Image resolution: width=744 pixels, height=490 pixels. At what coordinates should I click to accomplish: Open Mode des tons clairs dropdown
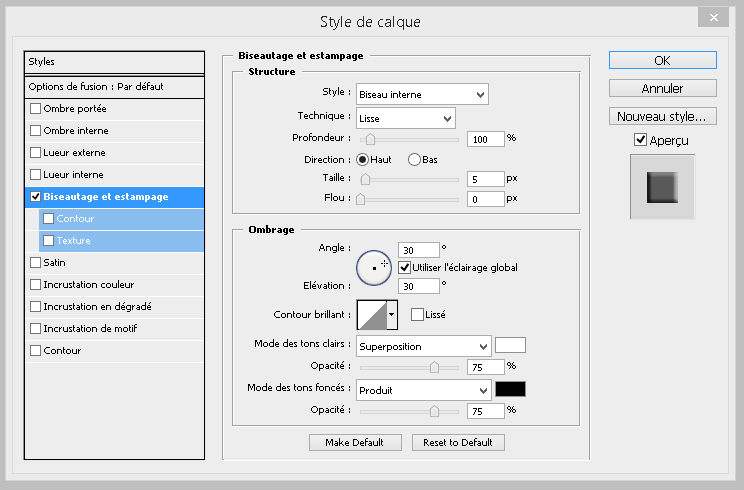(x=423, y=346)
